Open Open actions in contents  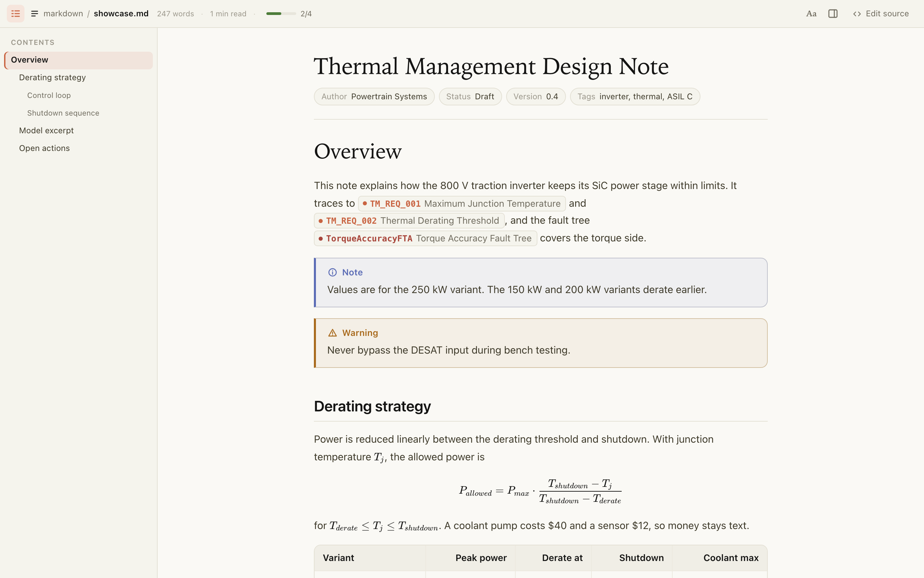[79, 148]
